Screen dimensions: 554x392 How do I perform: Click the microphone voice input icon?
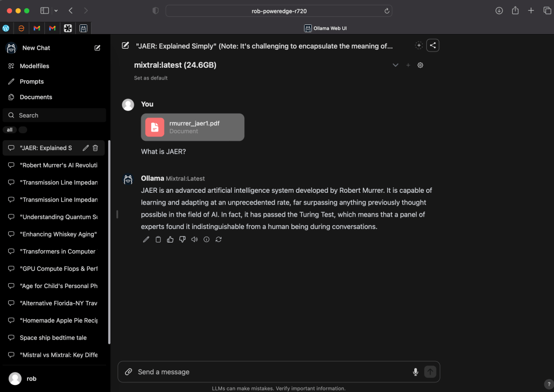click(x=415, y=372)
